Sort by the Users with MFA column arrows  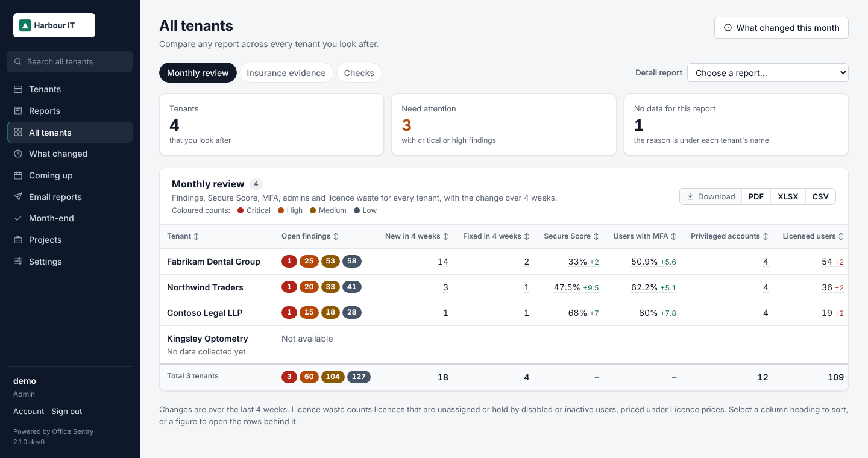[x=673, y=236]
